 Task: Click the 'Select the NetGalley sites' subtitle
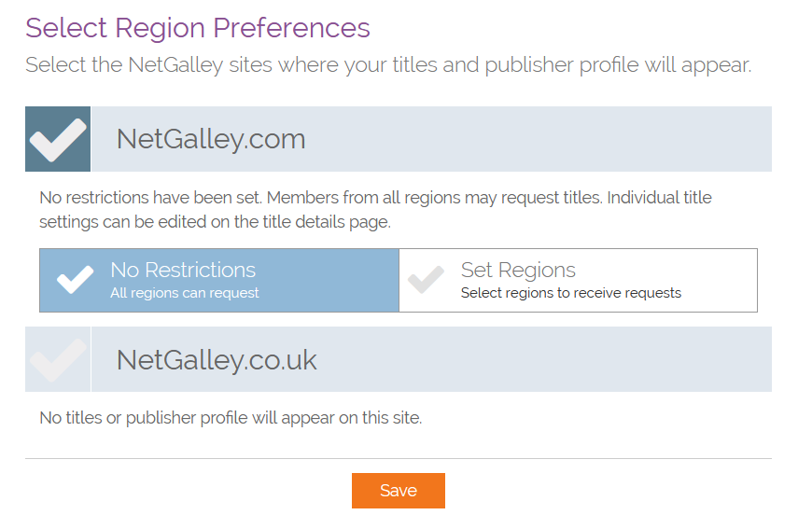(388, 65)
